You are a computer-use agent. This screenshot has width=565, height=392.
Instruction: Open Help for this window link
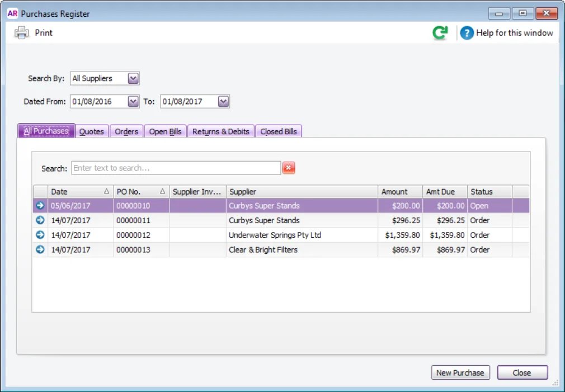(514, 33)
